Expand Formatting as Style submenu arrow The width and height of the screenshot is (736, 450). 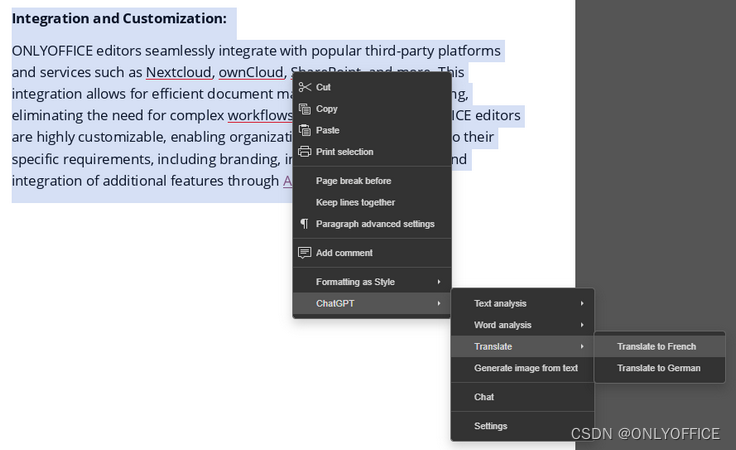[439, 282]
